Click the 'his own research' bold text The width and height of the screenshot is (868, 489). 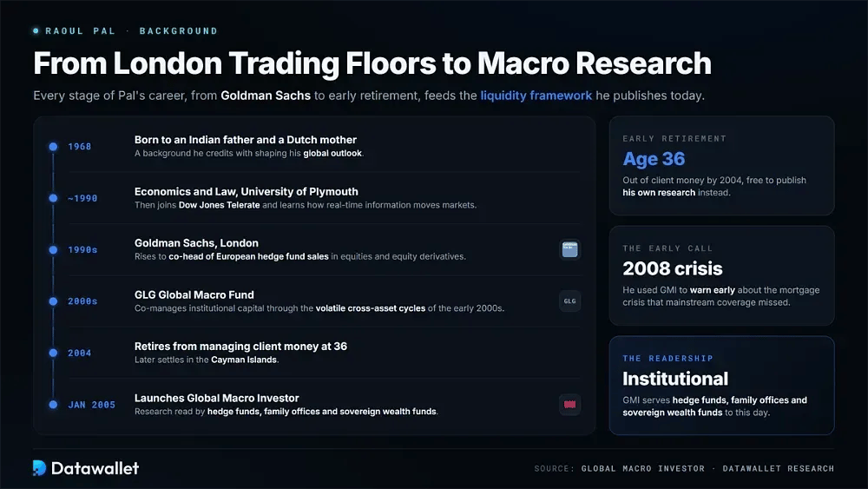pyautogui.click(x=659, y=193)
